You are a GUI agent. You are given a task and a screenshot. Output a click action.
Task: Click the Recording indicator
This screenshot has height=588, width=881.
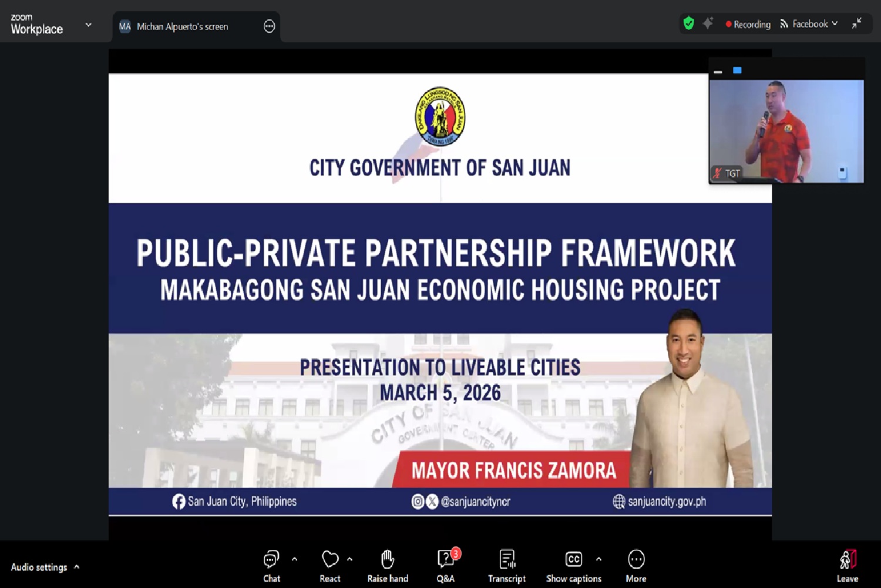(748, 24)
